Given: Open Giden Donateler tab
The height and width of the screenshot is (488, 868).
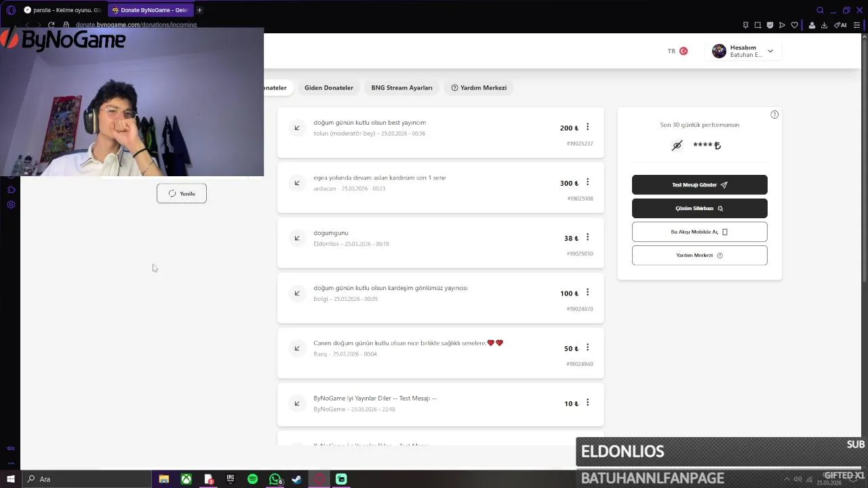Looking at the screenshot, I should tap(329, 87).
